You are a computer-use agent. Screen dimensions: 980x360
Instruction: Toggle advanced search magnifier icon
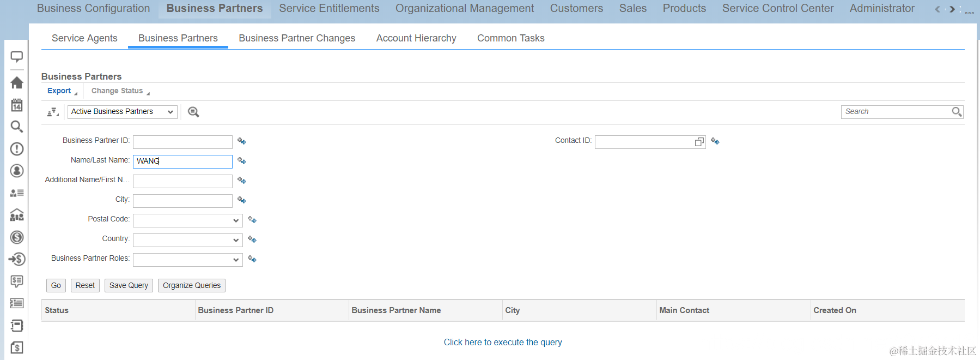(x=193, y=112)
